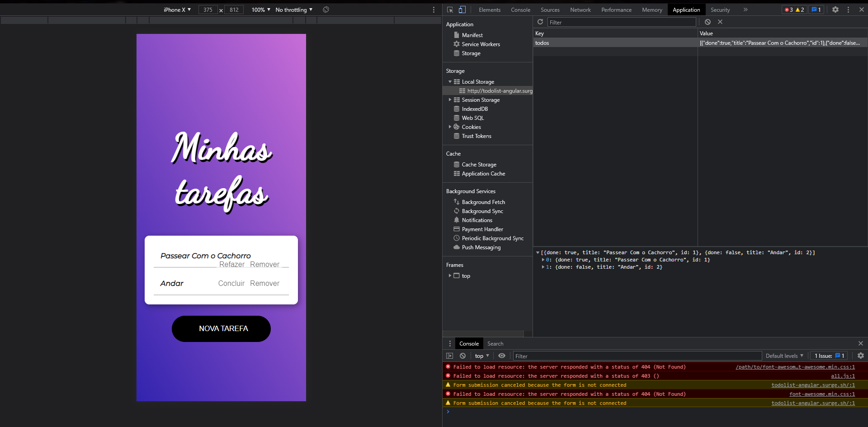This screenshot has width=868, height=427.
Task: Open DevTools settings gear
Action: click(835, 9)
